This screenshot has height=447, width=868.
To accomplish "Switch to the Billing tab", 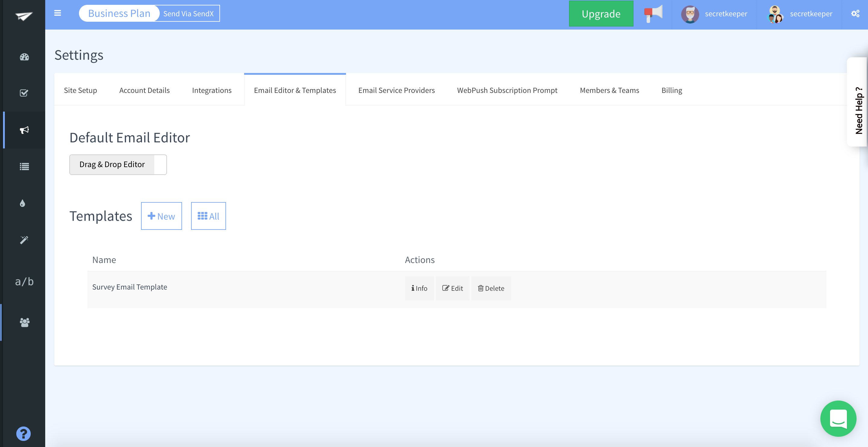I will click(x=671, y=90).
